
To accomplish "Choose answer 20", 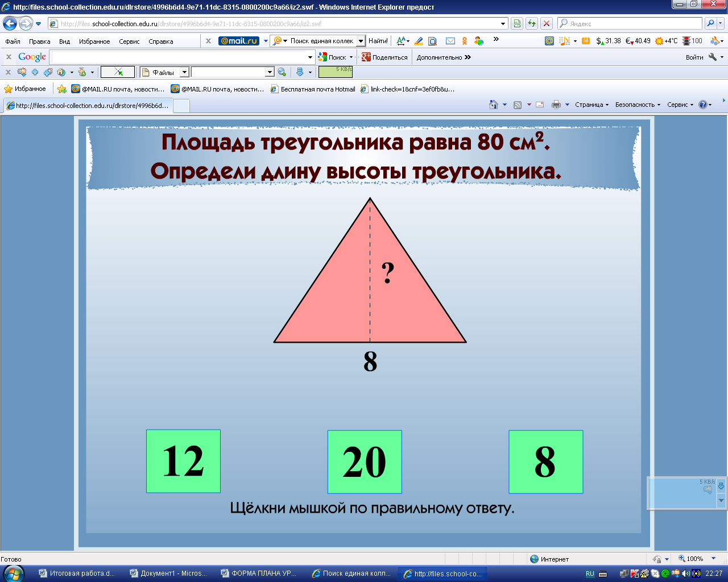I will [x=365, y=462].
